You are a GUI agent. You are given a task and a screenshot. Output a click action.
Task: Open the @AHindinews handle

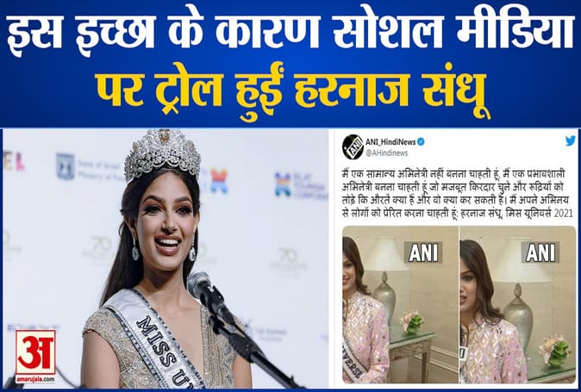(x=386, y=152)
